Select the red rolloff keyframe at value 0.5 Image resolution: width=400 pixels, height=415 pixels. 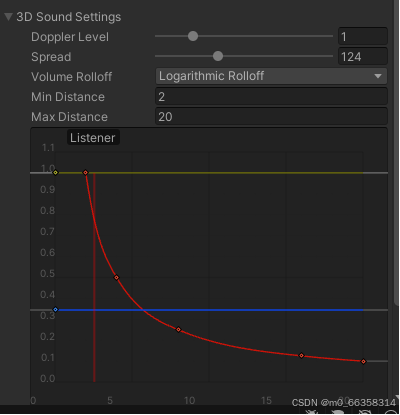[x=116, y=277]
